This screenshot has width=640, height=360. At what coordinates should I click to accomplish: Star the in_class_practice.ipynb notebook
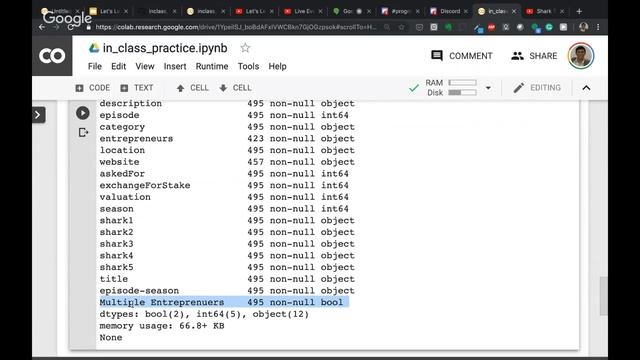pos(245,48)
